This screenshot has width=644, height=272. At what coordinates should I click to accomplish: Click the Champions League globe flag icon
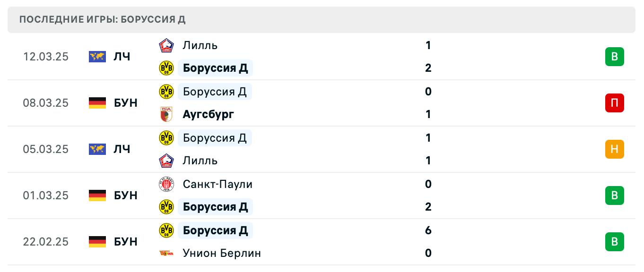[x=96, y=56]
